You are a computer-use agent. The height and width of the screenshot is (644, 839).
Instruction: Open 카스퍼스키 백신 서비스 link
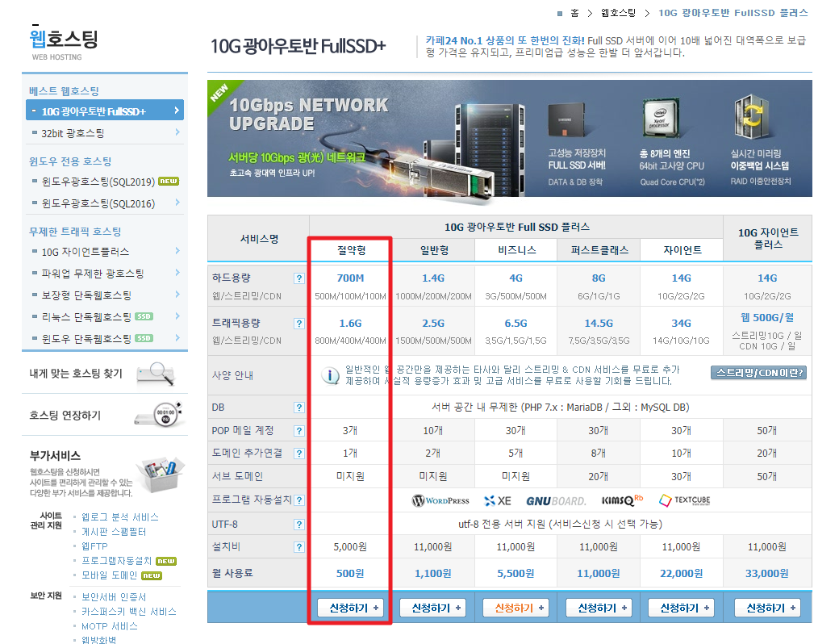tap(129, 612)
